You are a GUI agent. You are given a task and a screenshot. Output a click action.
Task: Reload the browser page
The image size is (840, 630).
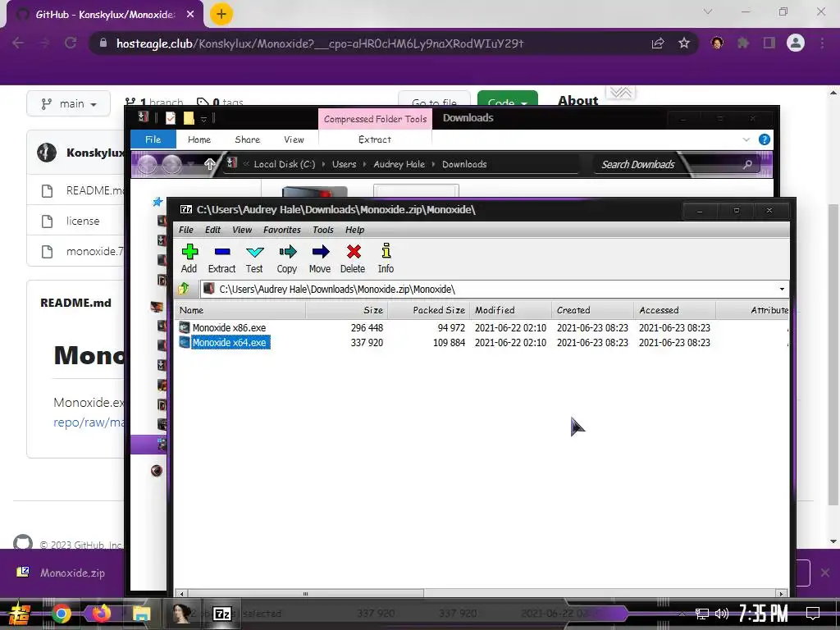click(71, 43)
